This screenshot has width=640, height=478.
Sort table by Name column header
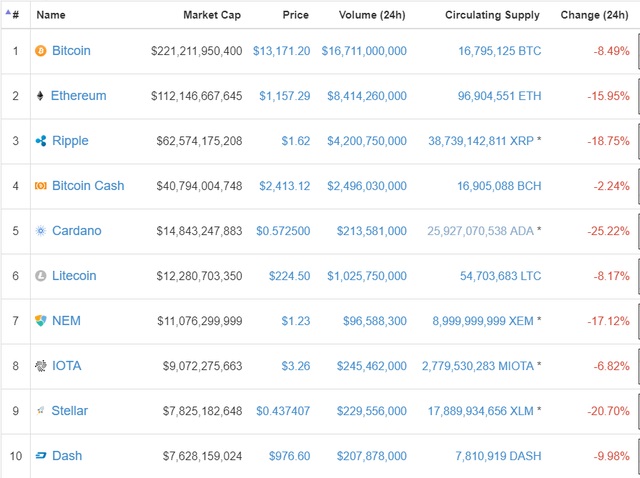[51, 15]
